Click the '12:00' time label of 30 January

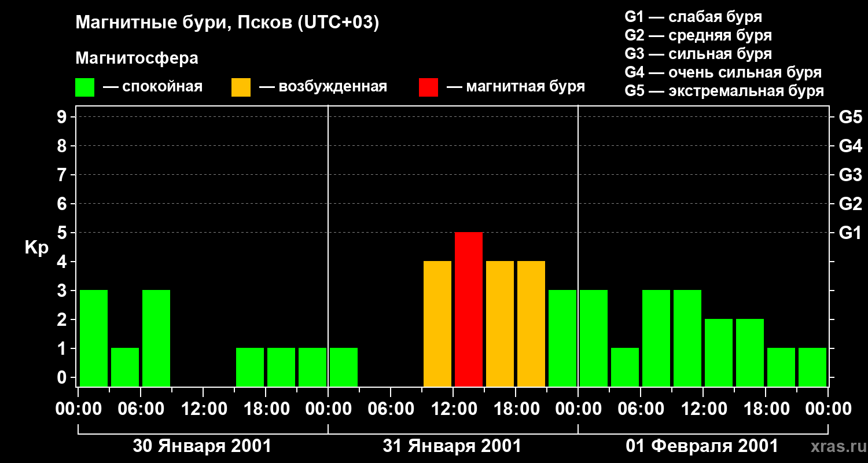pyautogui.click(x=203, y=409)
